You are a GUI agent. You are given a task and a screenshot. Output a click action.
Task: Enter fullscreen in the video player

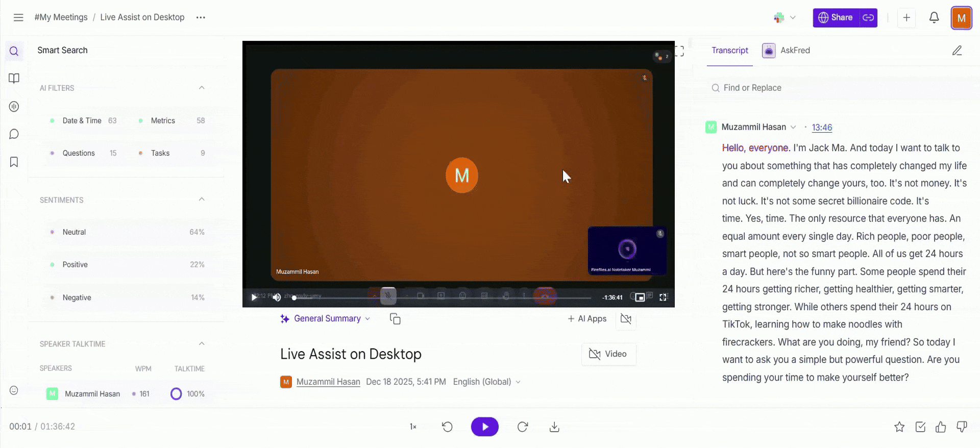click(663, 297)
